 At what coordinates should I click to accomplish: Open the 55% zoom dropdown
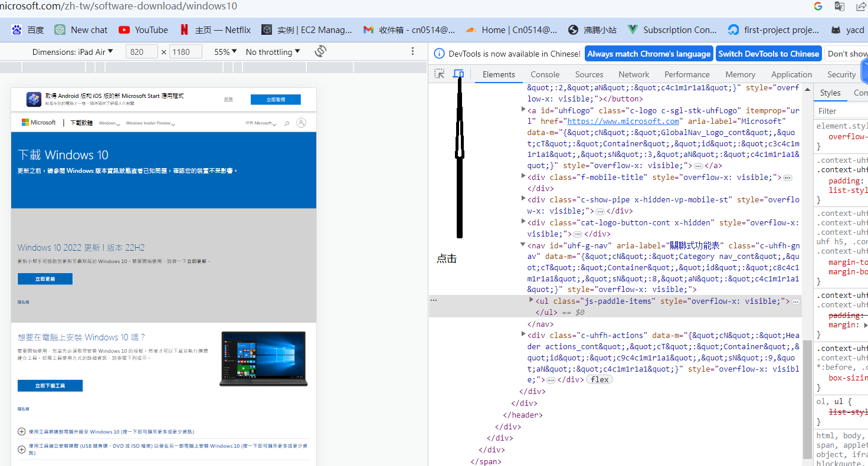(225, 52)
